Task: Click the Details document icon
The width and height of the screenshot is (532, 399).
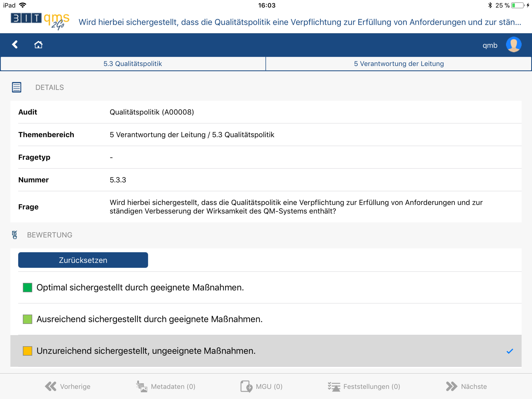Action: point(17,87)
